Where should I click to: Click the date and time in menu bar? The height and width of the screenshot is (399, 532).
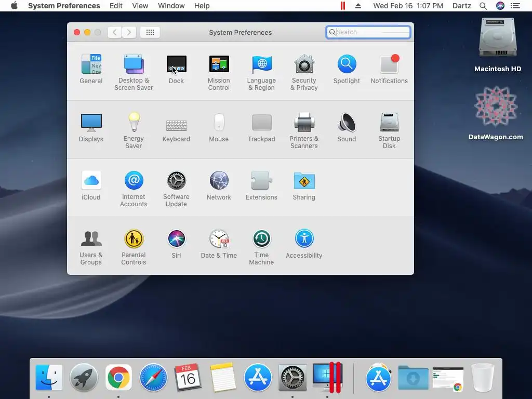(408, 6)
